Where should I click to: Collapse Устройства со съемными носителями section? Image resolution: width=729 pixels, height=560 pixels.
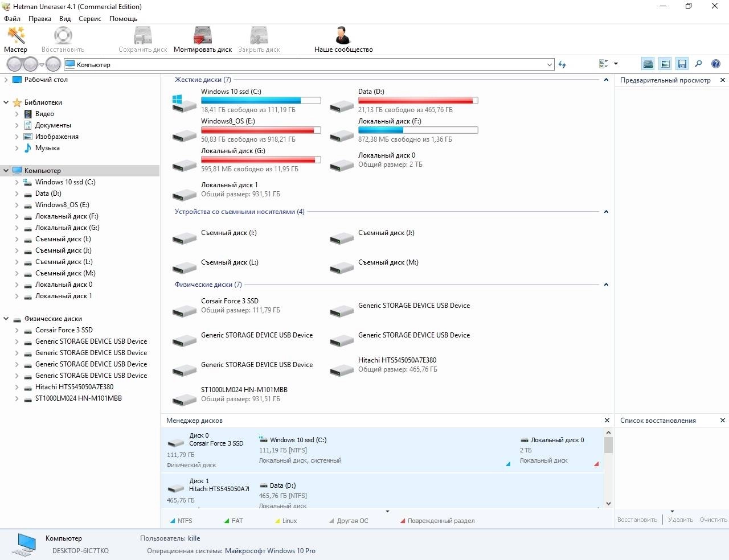[x=606, y=212]
